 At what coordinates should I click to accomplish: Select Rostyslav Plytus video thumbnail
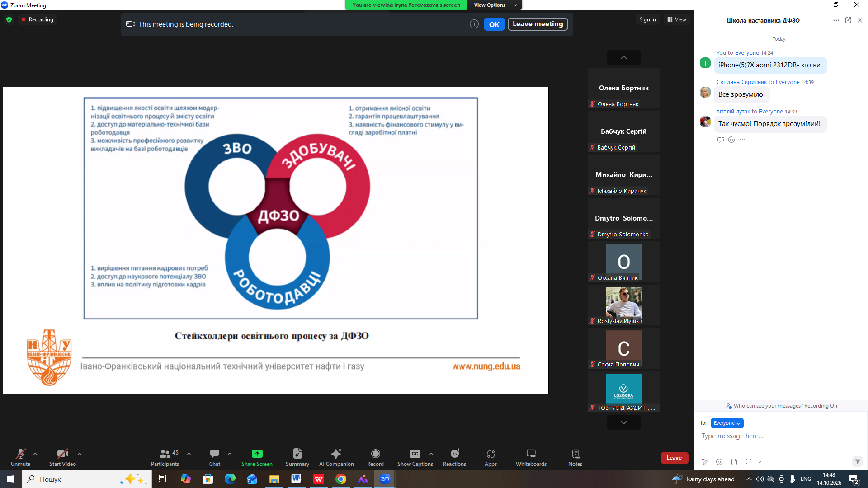pos(624,305)
